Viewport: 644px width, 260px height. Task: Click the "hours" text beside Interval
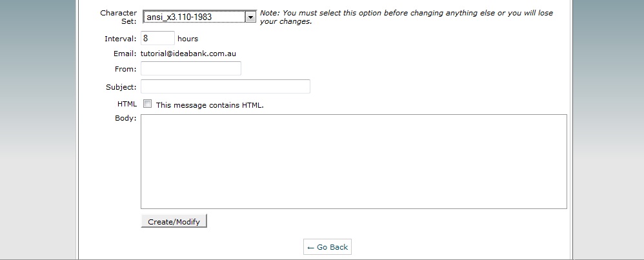tap(188, 39)
